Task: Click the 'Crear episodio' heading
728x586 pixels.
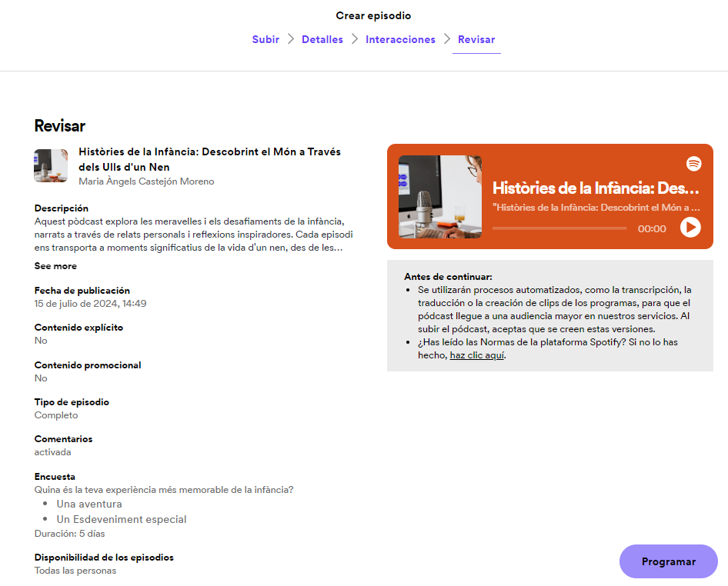Action: click(x=373, y=16)
